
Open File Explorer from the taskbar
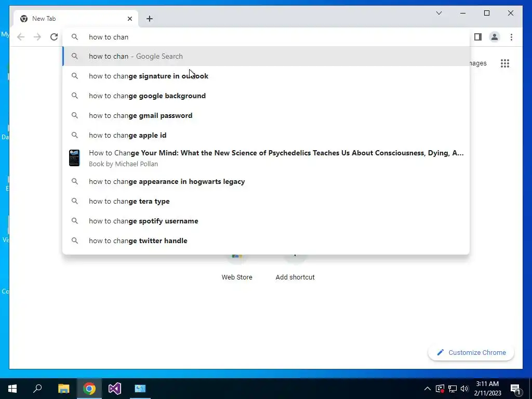point(63,389)
